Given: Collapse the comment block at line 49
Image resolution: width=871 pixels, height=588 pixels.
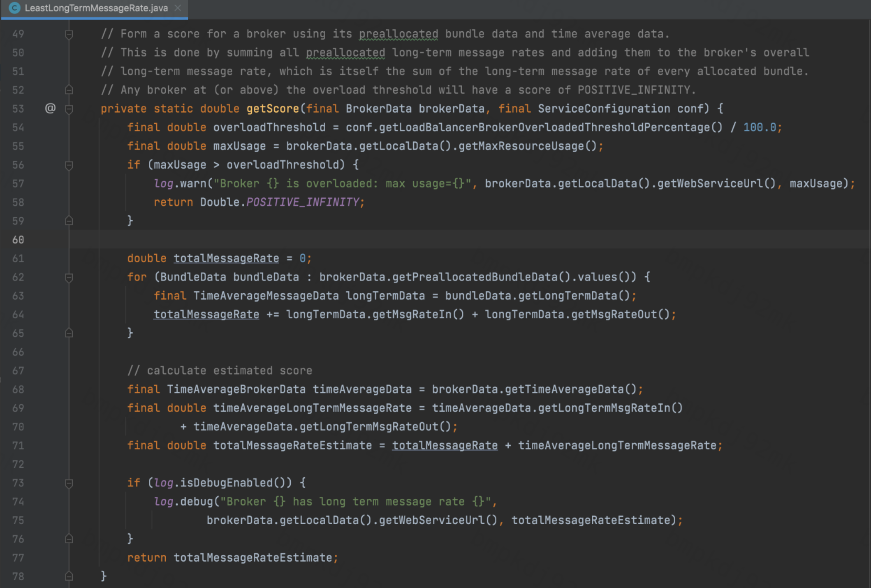Looking at the screenshot, I should pos(69,35).
